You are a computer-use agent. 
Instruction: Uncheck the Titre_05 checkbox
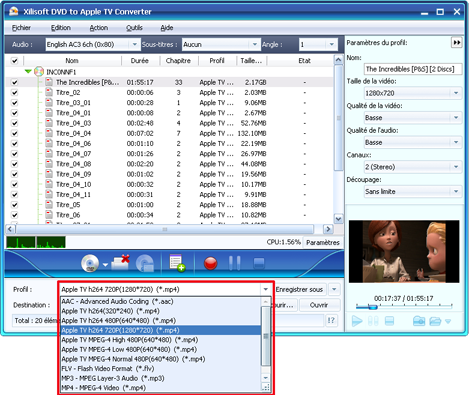pos(14,205)
